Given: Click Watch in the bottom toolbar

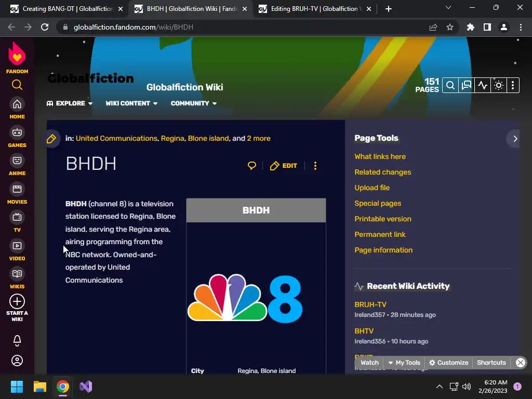Looking at the screenshot, I should tap(369, 362).
